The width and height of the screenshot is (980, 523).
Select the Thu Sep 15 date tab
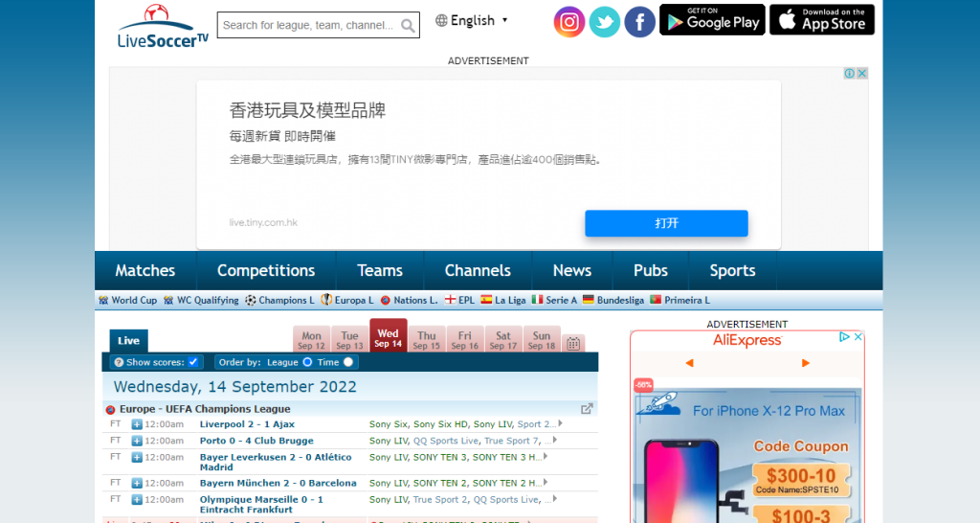[427, 340]
